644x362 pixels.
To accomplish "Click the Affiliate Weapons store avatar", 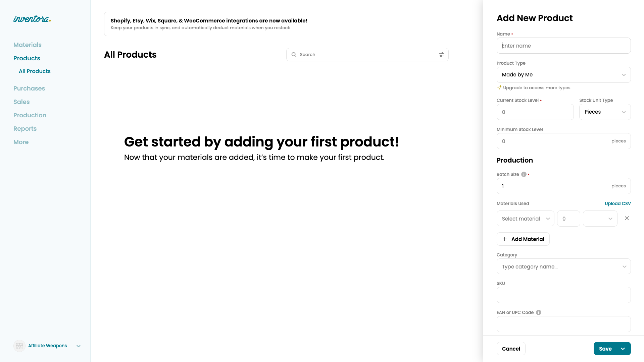I will [x=19, y=346].
